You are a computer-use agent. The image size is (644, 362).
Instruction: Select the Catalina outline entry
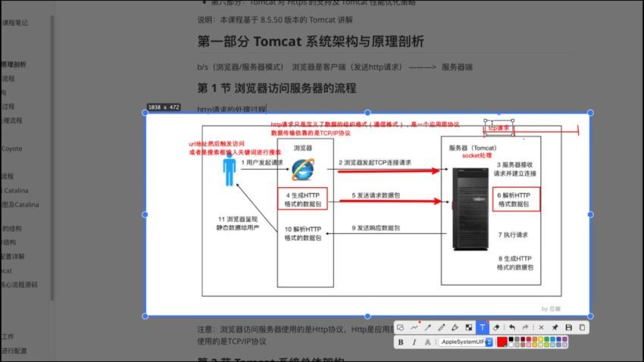click(16, 190)
